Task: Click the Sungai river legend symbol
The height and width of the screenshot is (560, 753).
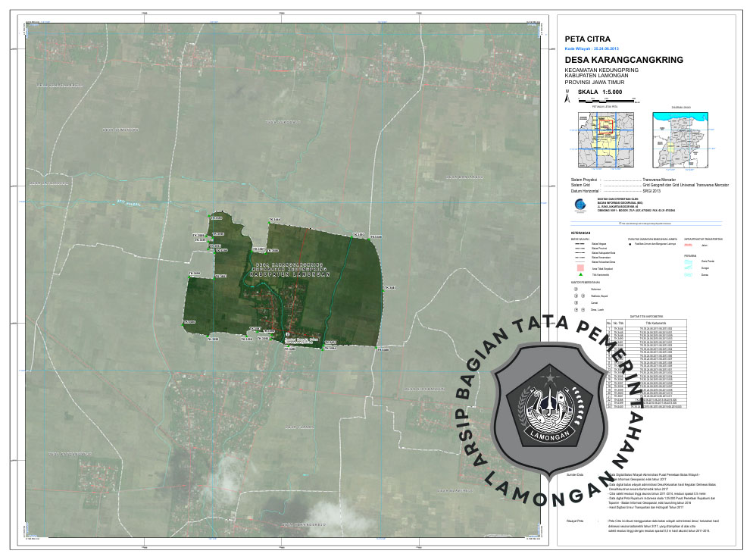Action: tap(689, 267)
